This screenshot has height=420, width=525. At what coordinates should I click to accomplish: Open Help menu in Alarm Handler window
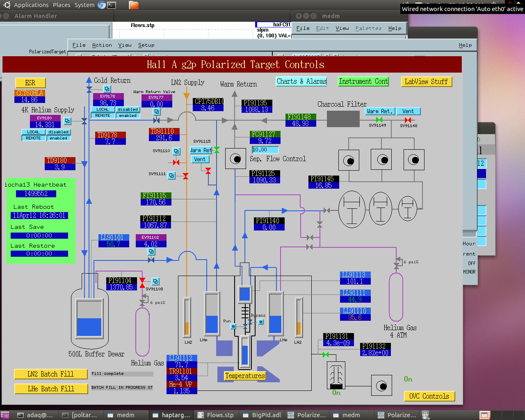[x=465, y=45]
